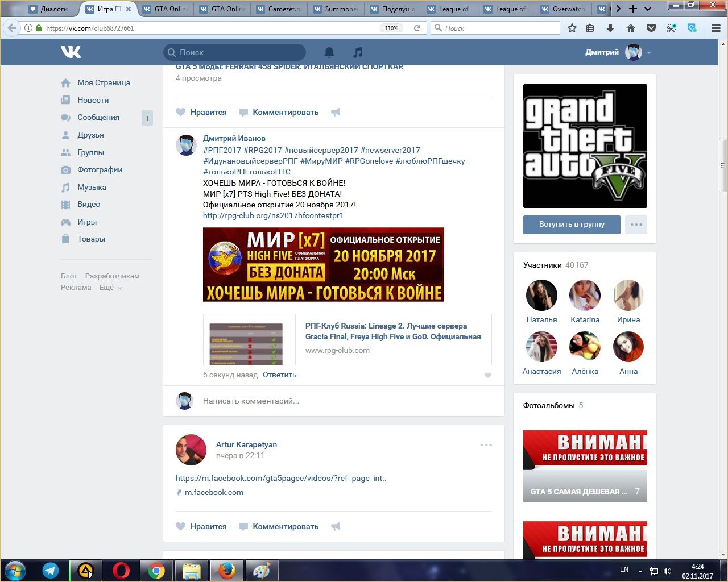Expand the Дмитрий profile dropdown arrow

pos(649,53)
